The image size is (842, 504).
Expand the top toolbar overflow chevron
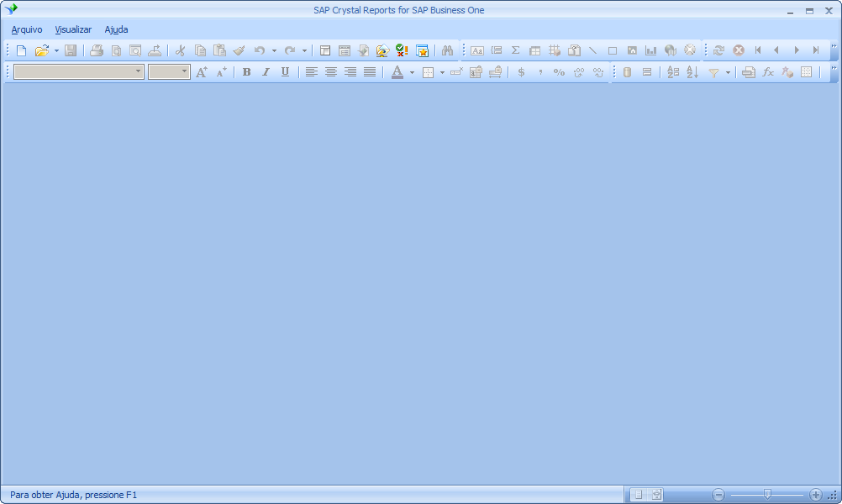pyautogui.click(x=834, y=47)
